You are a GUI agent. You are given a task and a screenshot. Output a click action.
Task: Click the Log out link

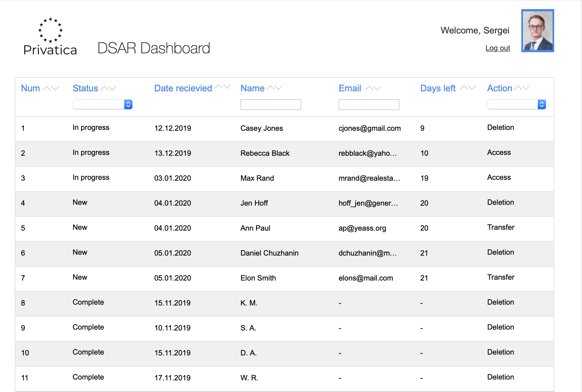pyautogui.click(x=497, y=48)
